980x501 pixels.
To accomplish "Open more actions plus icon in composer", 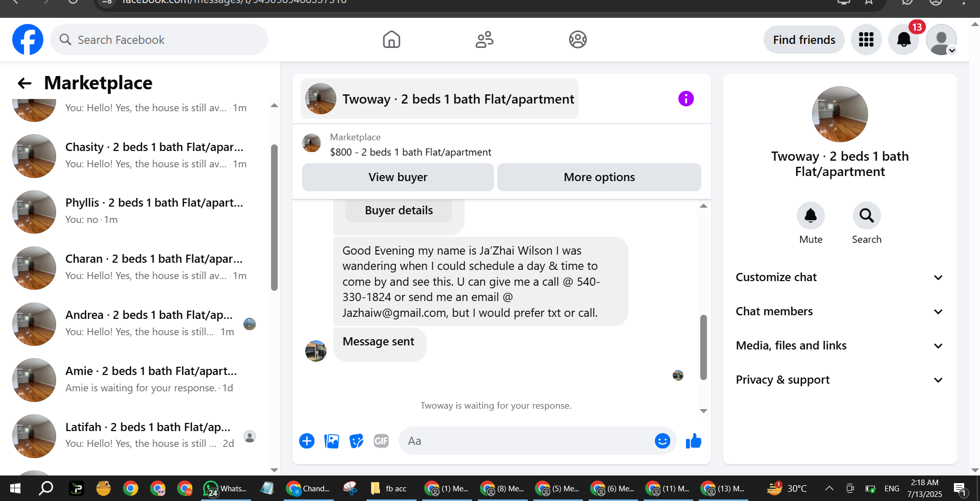I will (307, 441).
